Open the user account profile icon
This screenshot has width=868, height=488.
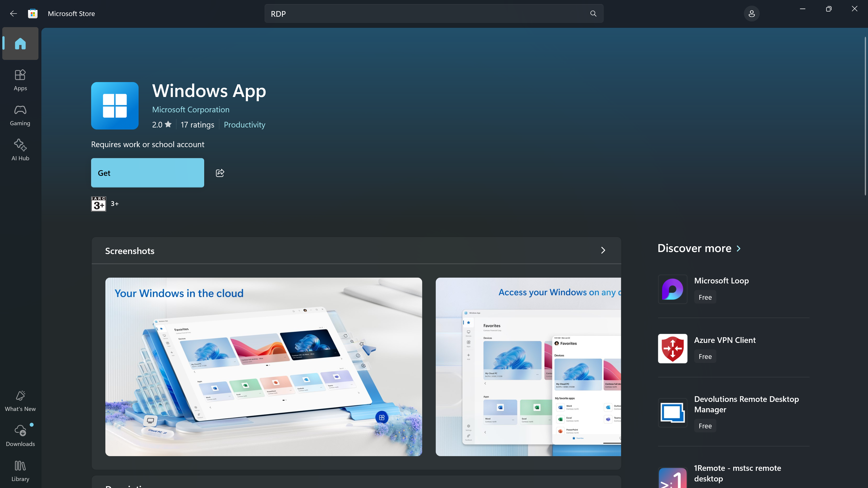pos(751,14)
